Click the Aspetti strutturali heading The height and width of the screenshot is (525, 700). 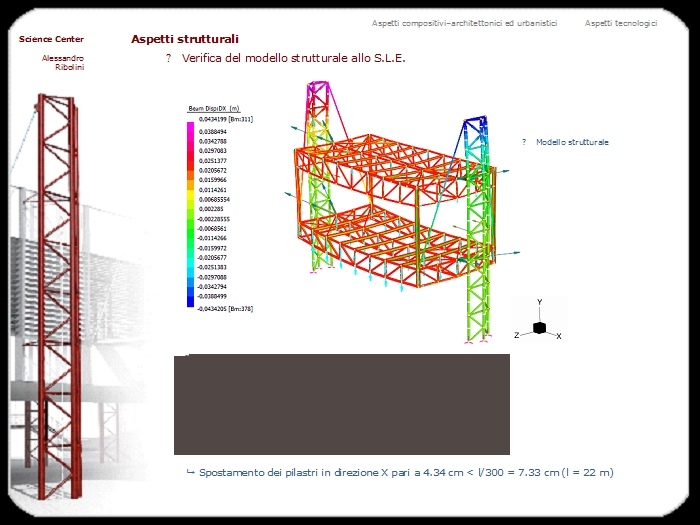coord(185,39)
